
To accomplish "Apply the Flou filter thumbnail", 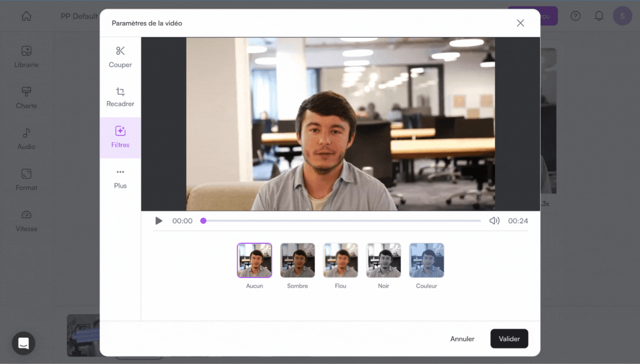I will pos(340,261).
